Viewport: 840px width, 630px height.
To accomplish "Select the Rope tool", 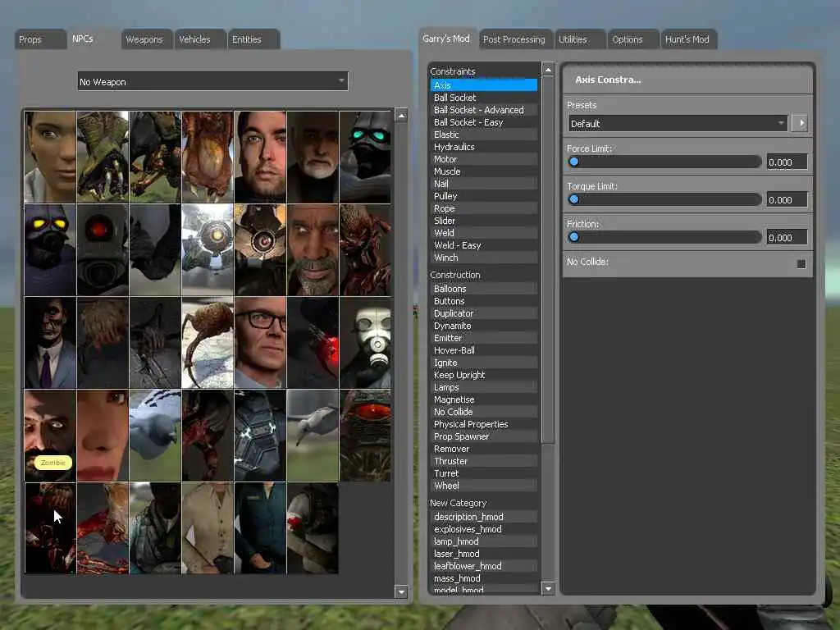I will (x=484, y=208).
